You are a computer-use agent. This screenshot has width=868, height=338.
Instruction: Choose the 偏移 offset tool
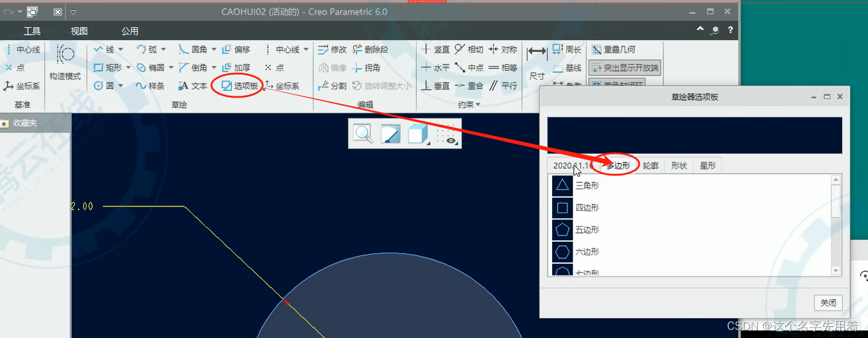point(236,49)
